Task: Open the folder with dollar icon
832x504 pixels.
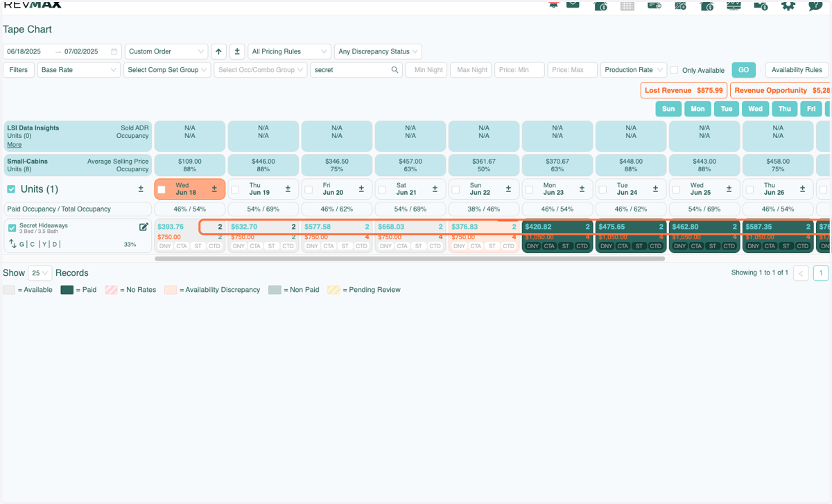Action: click(x=761, y=6)
